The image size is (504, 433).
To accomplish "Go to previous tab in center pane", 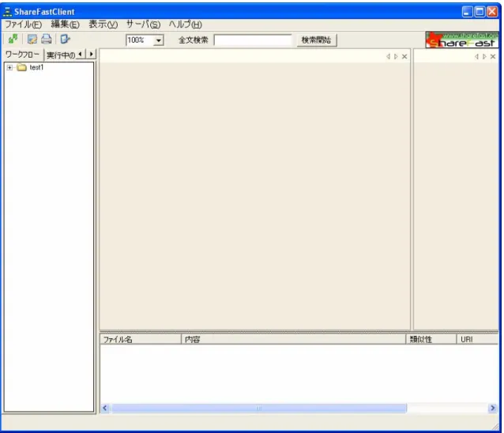I will click(x=388, y=57).
